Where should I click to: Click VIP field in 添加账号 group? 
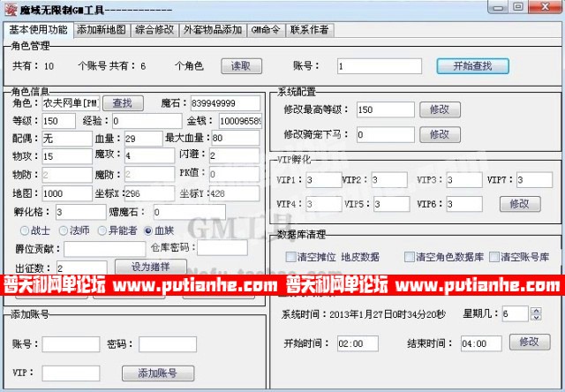tap(71, 373)
